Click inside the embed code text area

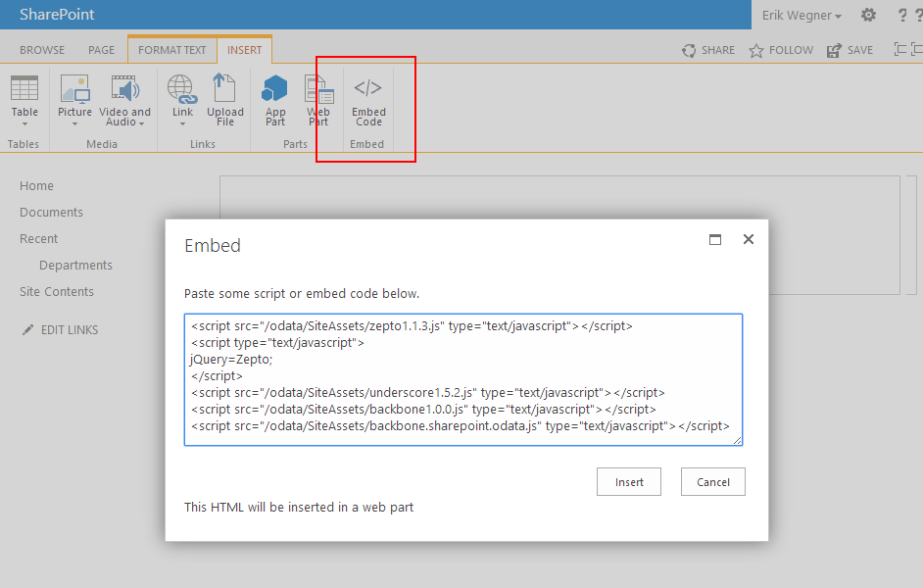[462, 379]
